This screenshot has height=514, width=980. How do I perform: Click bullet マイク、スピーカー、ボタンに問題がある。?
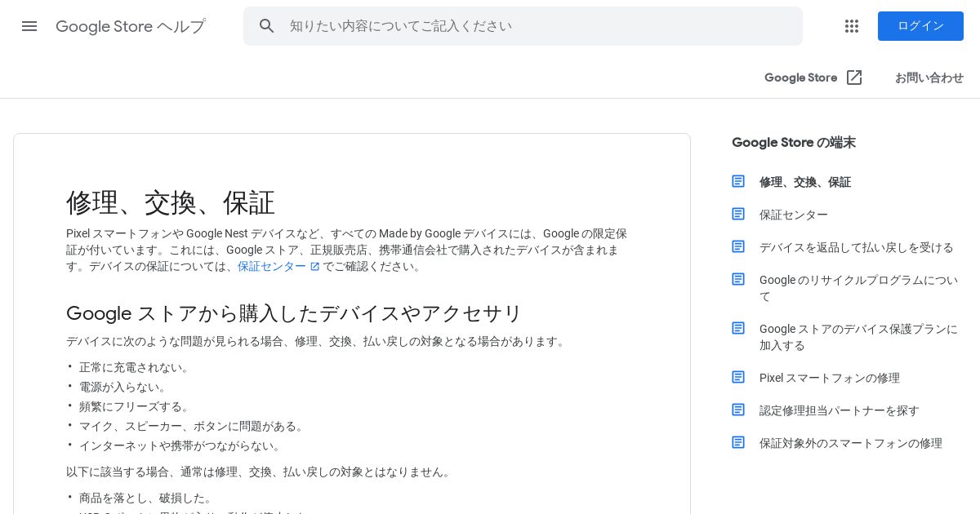(192, 427)
